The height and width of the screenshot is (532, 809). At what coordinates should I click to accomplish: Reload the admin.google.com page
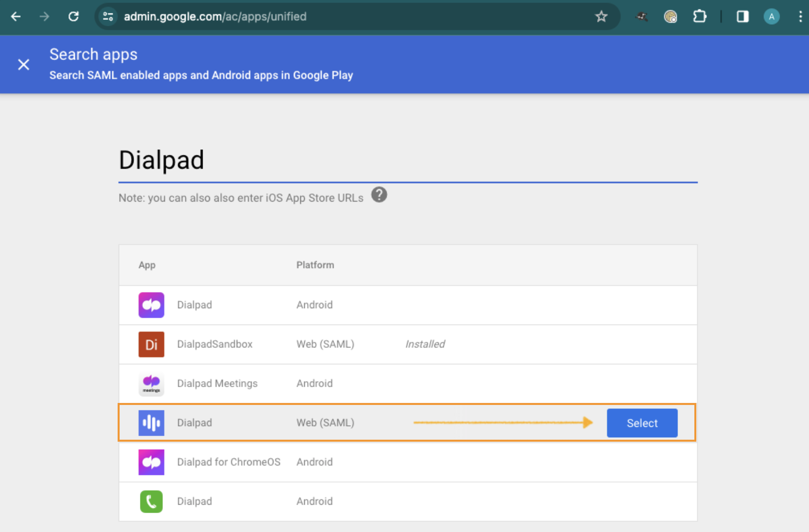[73, 16]
